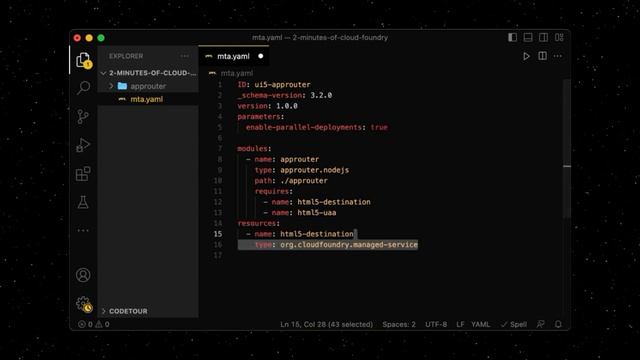The height and width of the screenshot is (360, 640).
Task: Open notifications bell in status bar
Action: coord(558,324)
